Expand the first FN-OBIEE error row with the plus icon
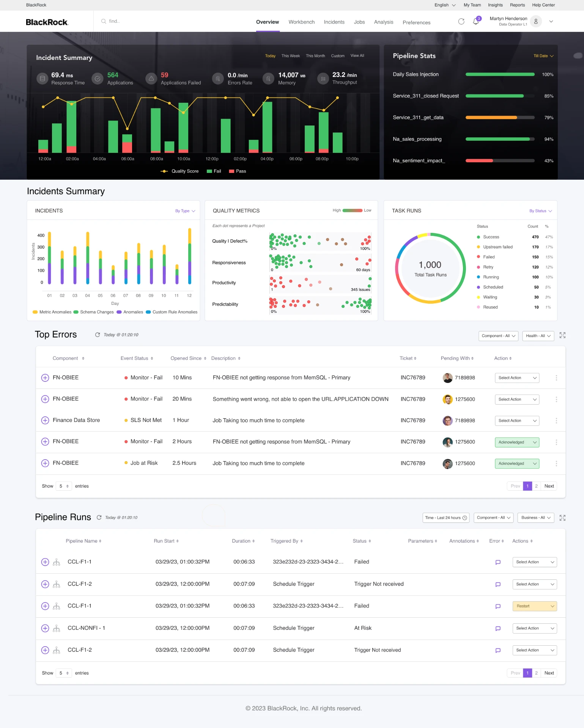 pos(45,378)
